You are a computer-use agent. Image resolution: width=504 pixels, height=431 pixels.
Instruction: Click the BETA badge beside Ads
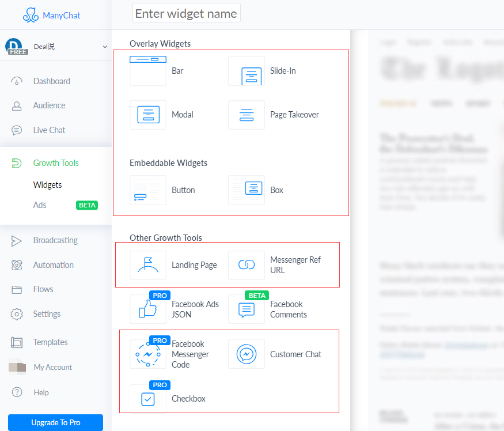87,205
